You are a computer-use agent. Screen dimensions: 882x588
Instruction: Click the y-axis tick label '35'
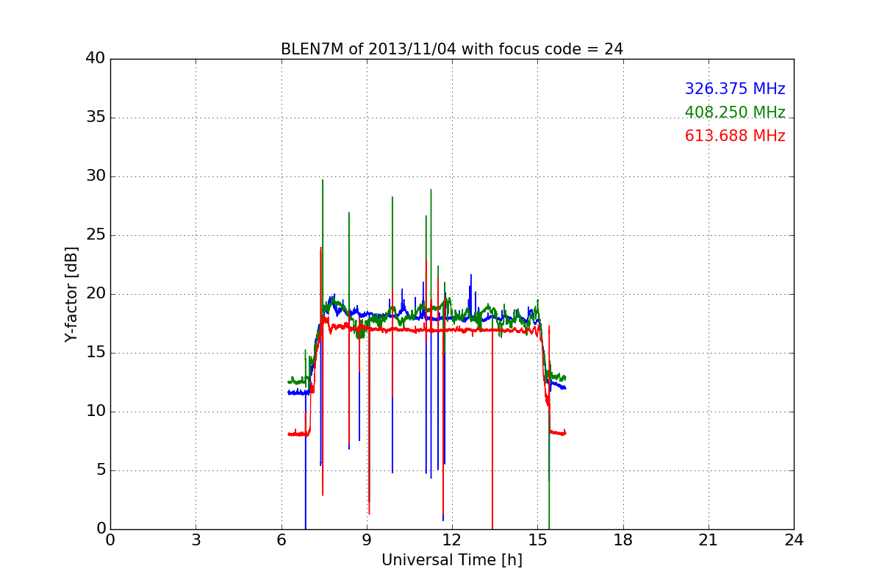click(x=96, y=118)
